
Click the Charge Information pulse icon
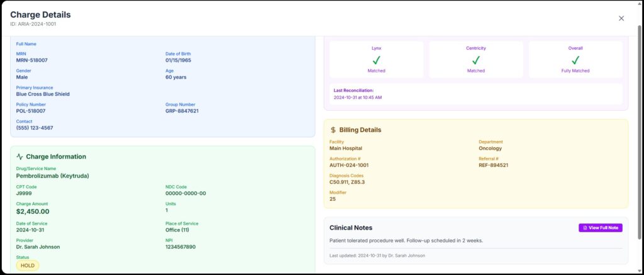(19, 157)
